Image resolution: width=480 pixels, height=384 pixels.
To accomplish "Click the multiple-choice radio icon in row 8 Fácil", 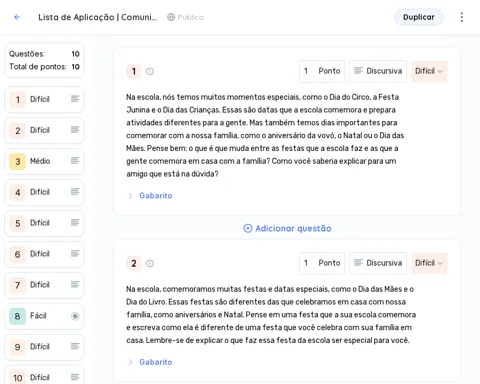I will [75, 316].
